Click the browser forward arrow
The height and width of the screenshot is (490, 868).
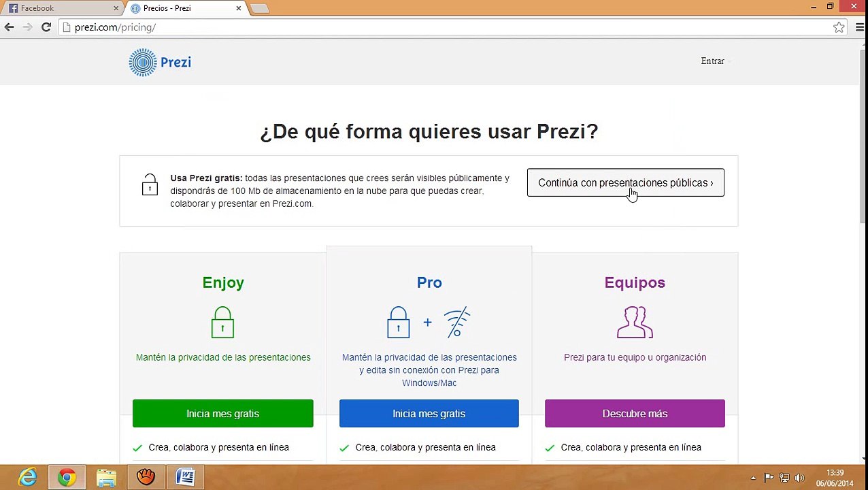coord(27,27)
